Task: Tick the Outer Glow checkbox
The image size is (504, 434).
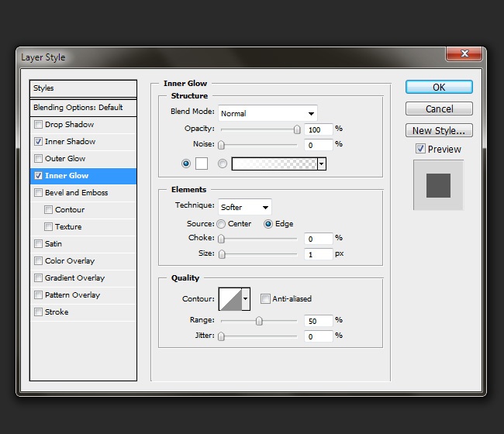Action: (38, 158)
